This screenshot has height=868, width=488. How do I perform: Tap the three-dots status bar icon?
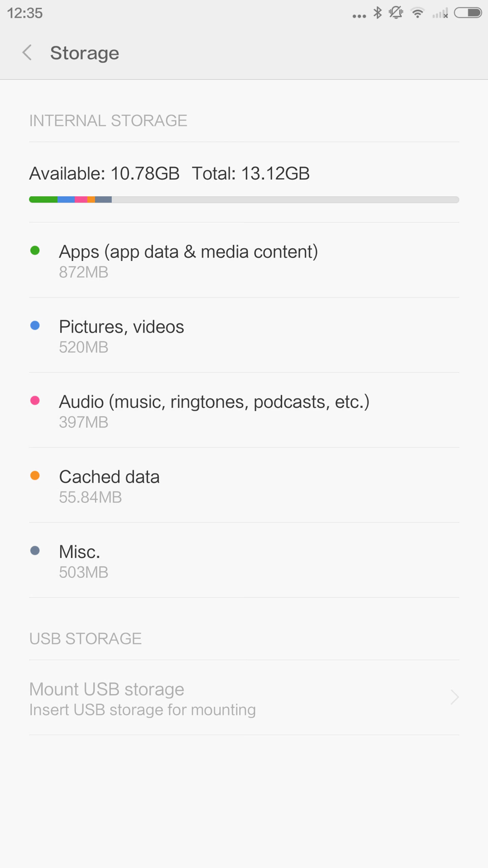[x=359, y=16]
